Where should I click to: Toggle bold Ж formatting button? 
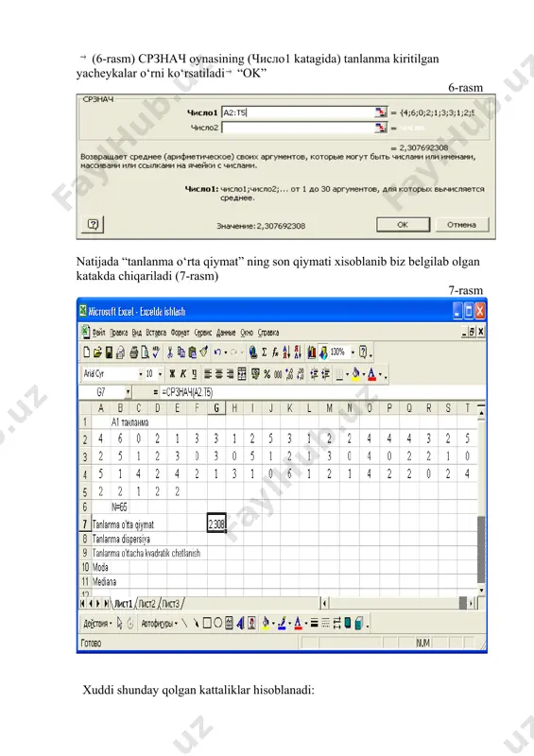[x=172, y=374]
